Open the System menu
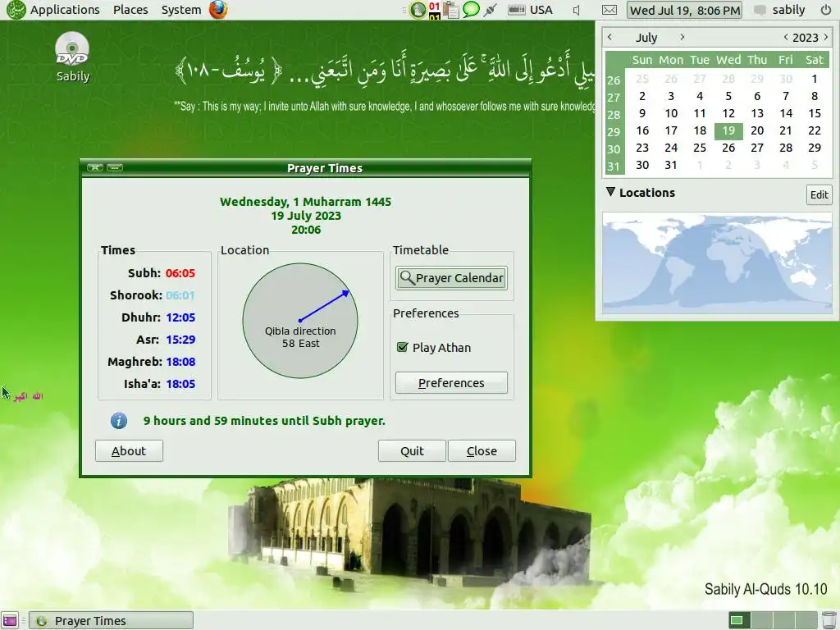 (181, 10)
